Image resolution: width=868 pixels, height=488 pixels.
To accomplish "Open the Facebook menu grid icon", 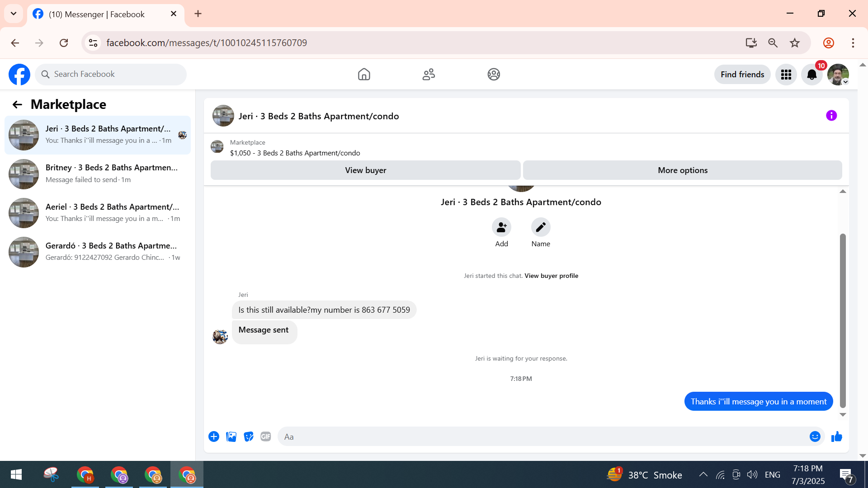I will pos(786,75).
